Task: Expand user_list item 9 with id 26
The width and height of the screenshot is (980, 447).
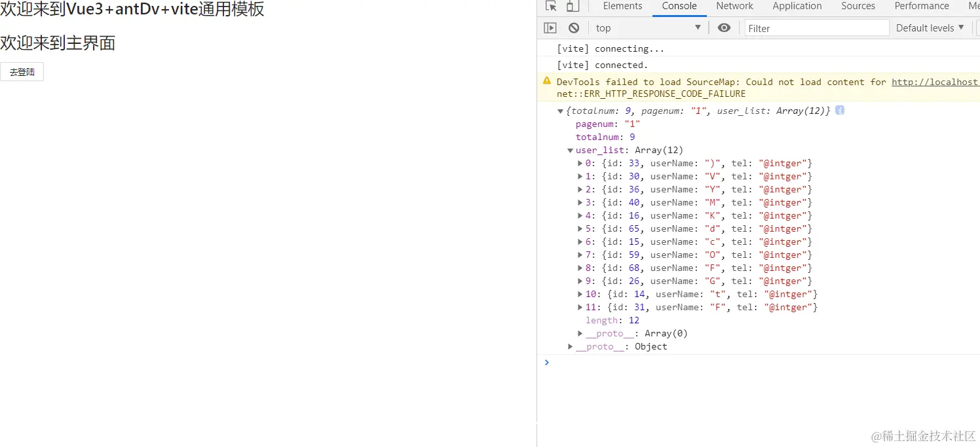Action: point(580,281)
